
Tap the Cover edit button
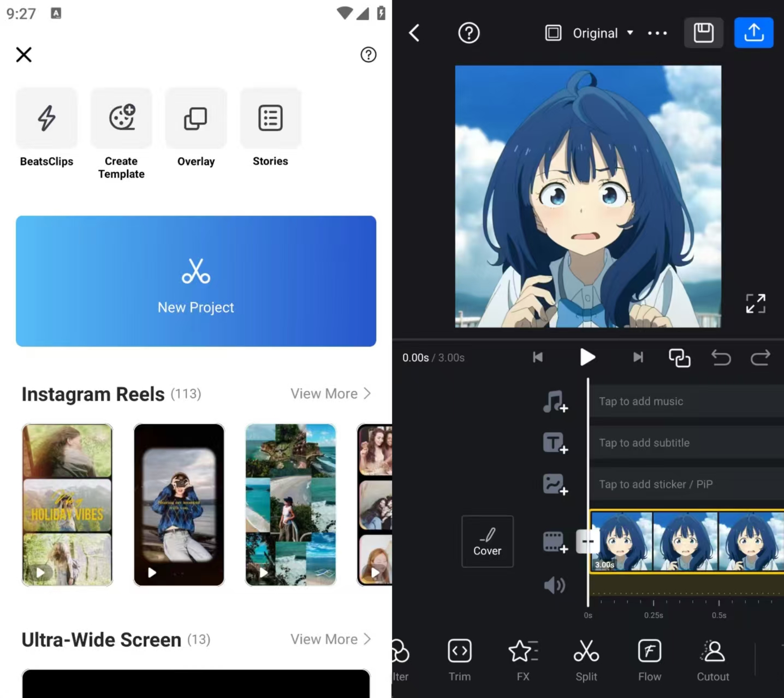click(487, 541)
